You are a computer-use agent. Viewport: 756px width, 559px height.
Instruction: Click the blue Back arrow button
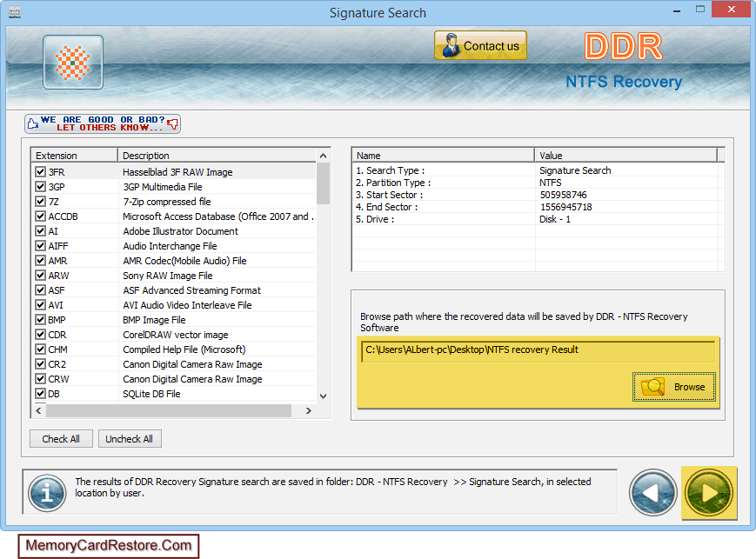(652, 492)
